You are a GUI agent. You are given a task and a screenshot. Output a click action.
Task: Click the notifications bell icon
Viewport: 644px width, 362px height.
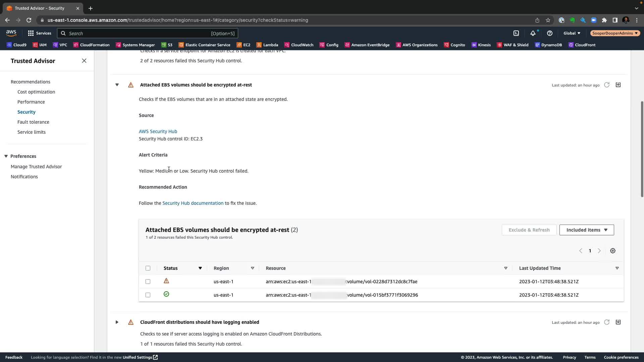pyautogui.click(x=533, y=33)
